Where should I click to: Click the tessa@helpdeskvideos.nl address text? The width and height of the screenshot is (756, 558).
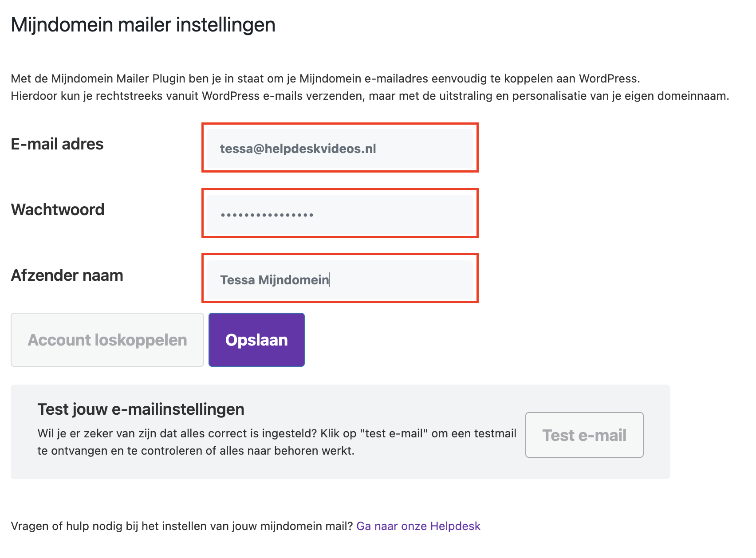pyautogui.click(x=298, y=149)
